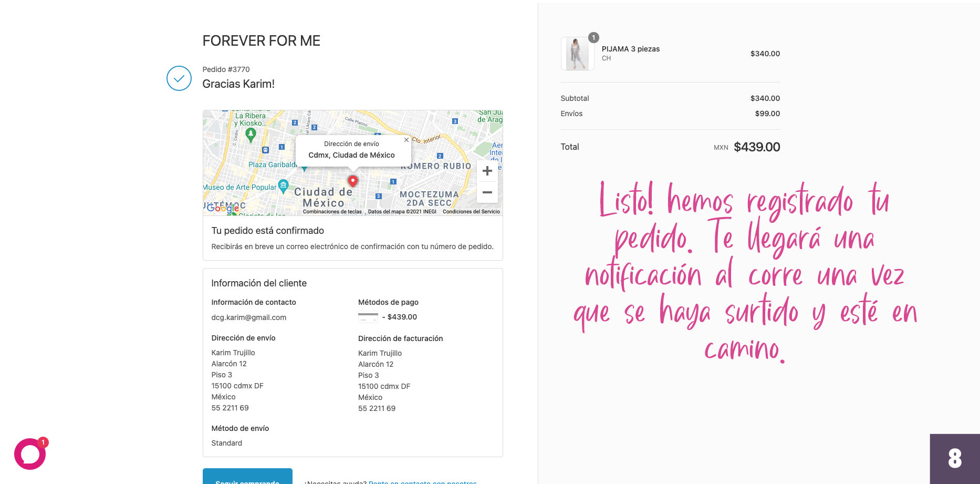Open the Ponte en contacto con nosotros link
Screen dimensions: 980x484
point(422,481)
